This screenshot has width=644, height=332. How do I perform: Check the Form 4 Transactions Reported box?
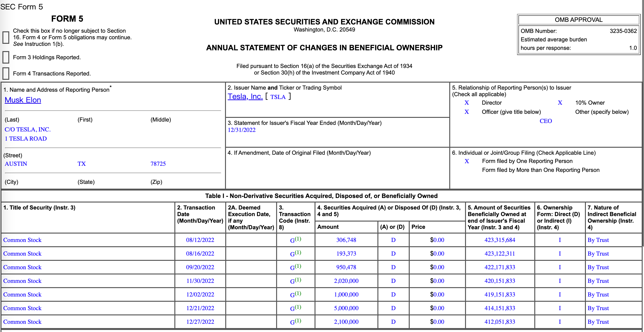point(6,74)
